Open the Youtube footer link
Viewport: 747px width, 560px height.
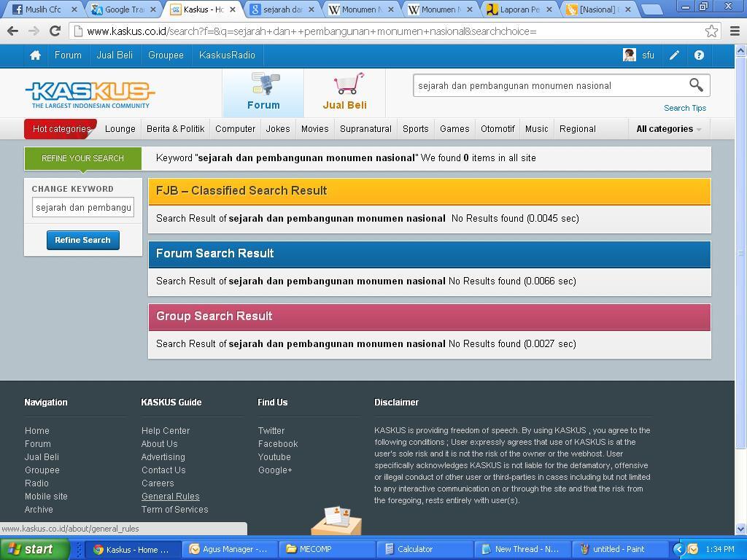point(274,457)
